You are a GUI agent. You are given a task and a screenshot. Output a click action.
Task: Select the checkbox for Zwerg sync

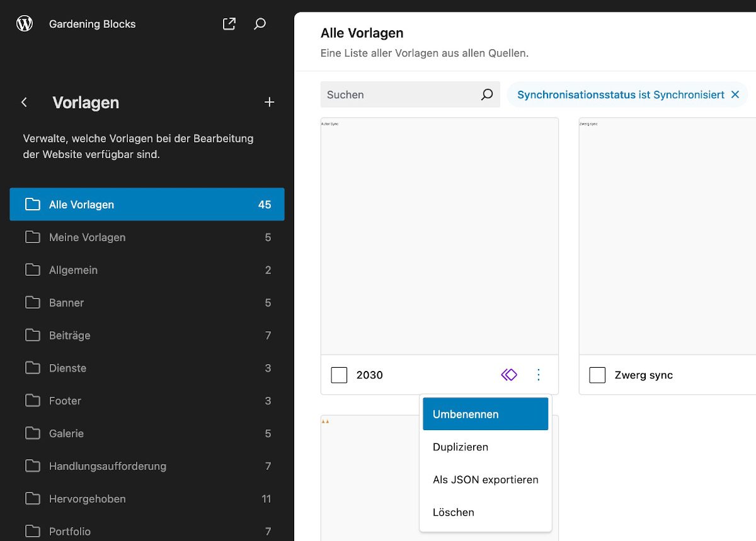597,375
